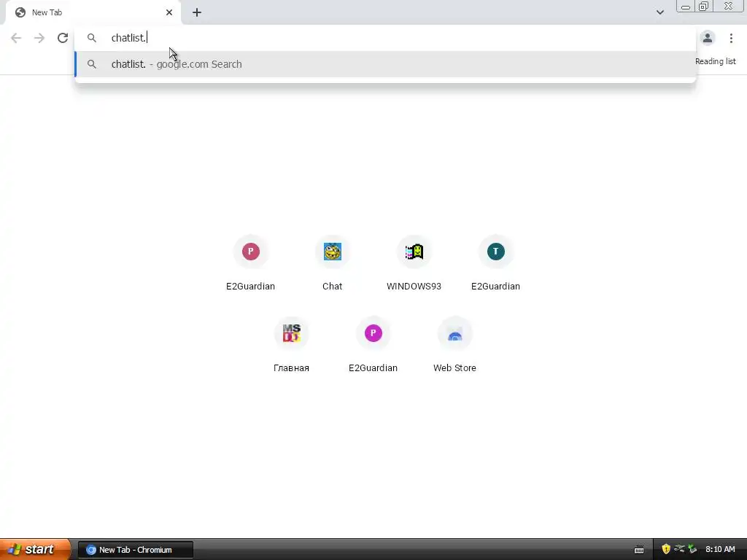Click the Windows start button
747x560 pixels.
tap(35, 549)
